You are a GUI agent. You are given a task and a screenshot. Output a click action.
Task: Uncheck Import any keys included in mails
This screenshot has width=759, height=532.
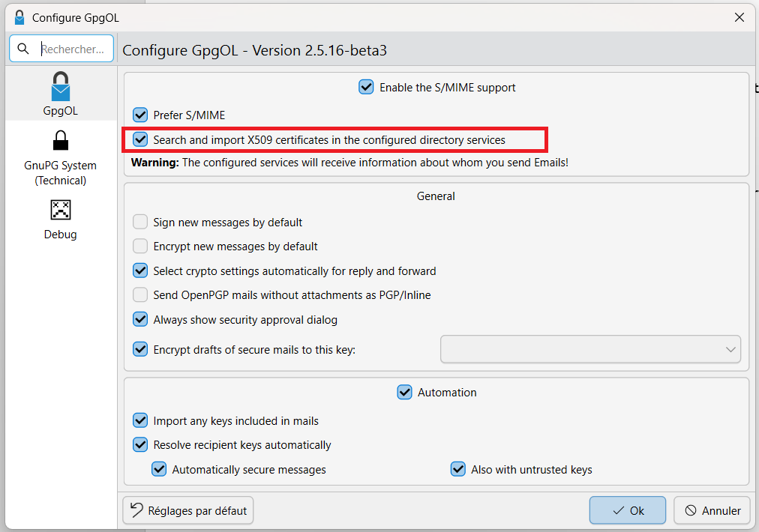click(x=140, y=421)
